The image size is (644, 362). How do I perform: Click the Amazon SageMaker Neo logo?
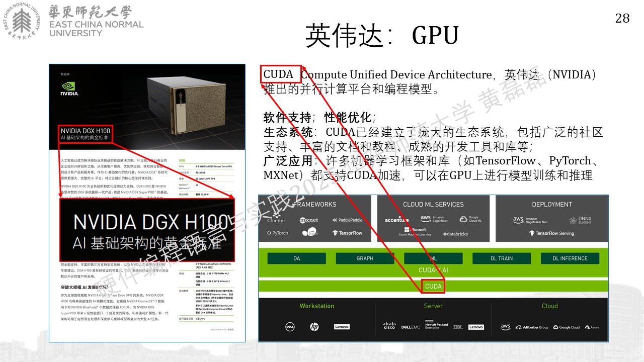tap(530, 220)
